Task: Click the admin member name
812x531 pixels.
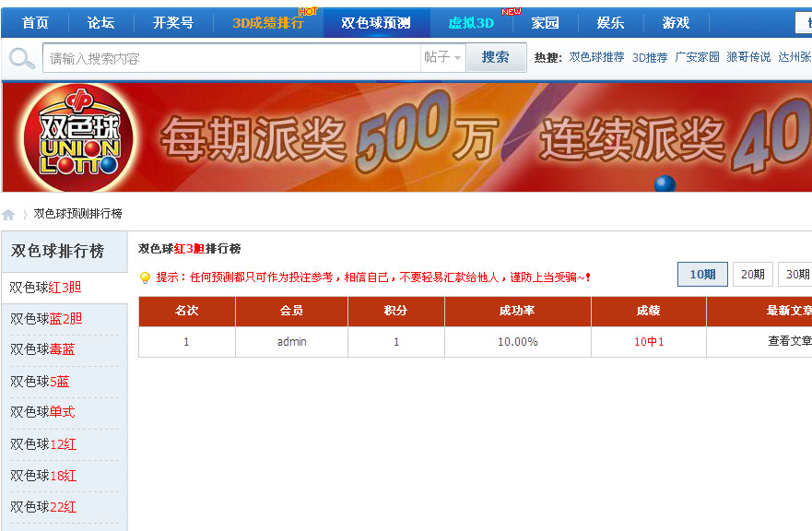Action: pos(291,342)
